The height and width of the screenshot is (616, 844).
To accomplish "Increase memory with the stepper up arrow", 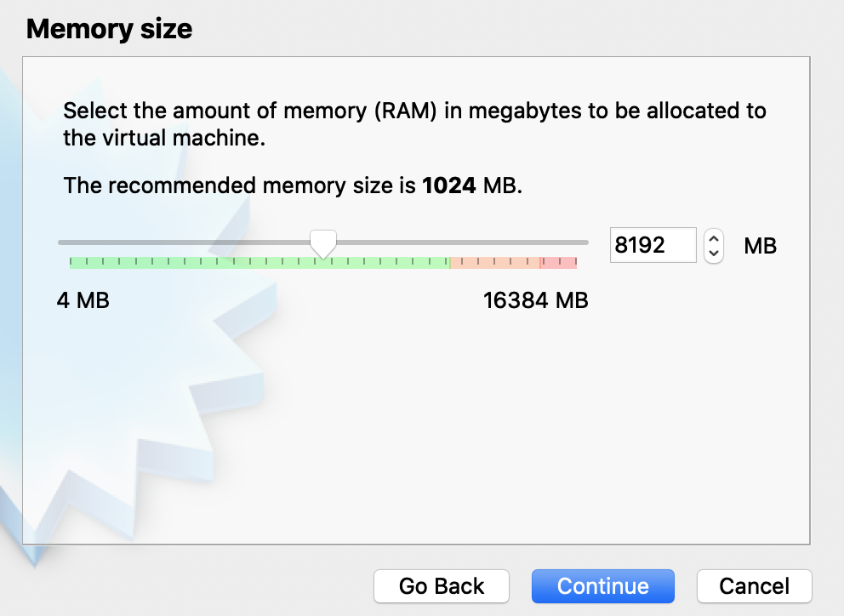I will [714, 238].
